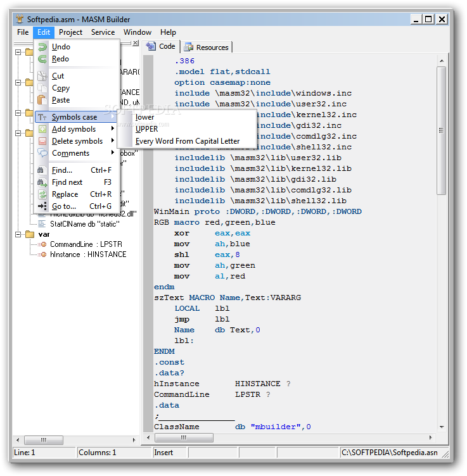467x476 pixels.
Task: Click the Code tab document icon
Action: 150,46
